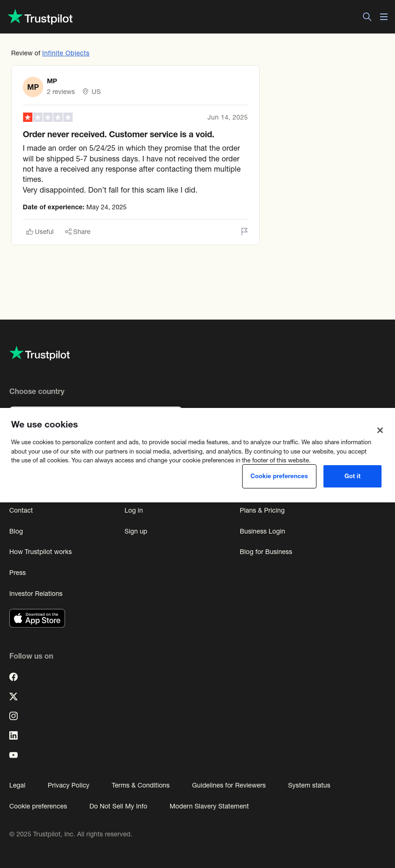The height and width of the screenshot is (868, 395).
Task: Open How Trustpilot works
Action: point(40,552)
